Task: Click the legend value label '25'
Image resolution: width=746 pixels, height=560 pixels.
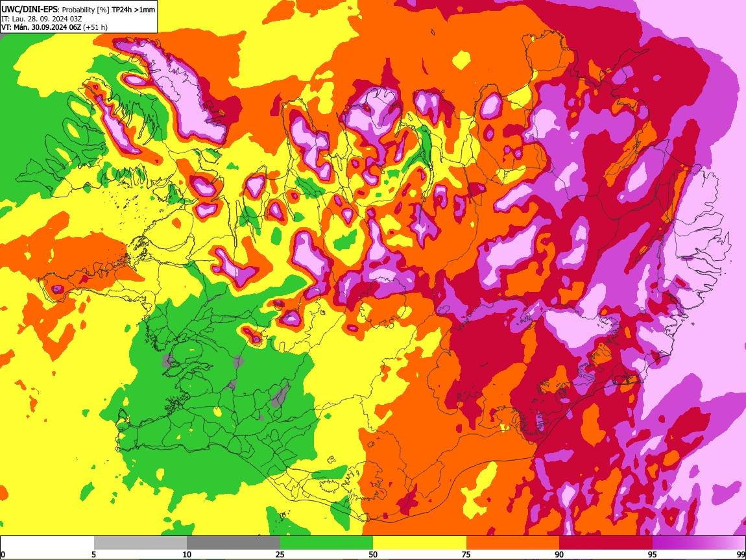Action: (280, 554)
